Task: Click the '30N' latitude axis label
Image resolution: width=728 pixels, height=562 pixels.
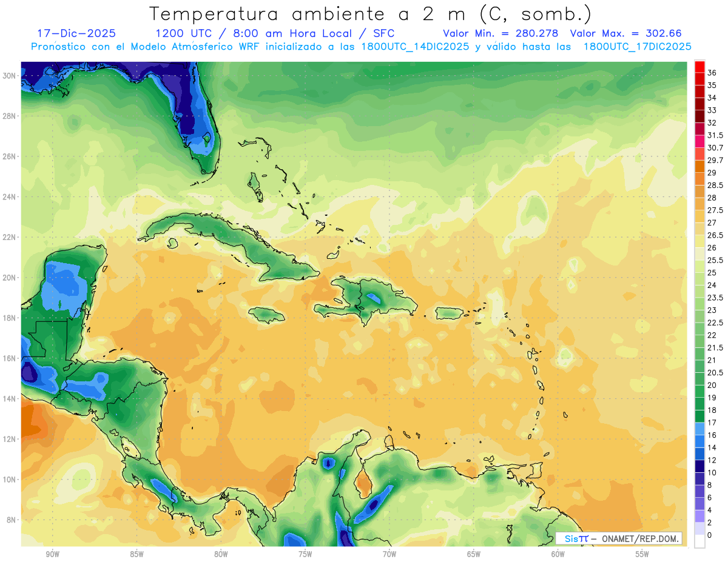Action: 10,75
